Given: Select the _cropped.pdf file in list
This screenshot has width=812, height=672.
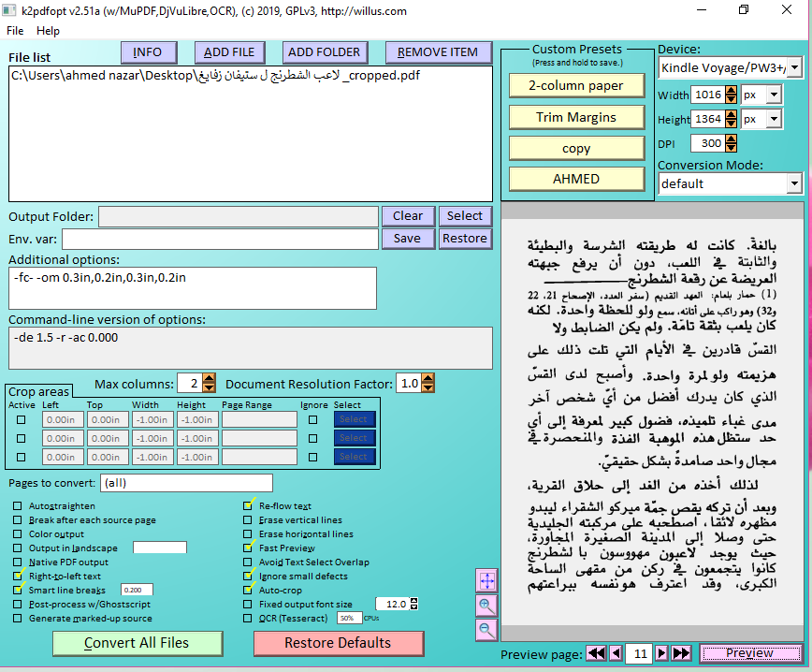Looking at the screenshot, I should pos(215,76).
